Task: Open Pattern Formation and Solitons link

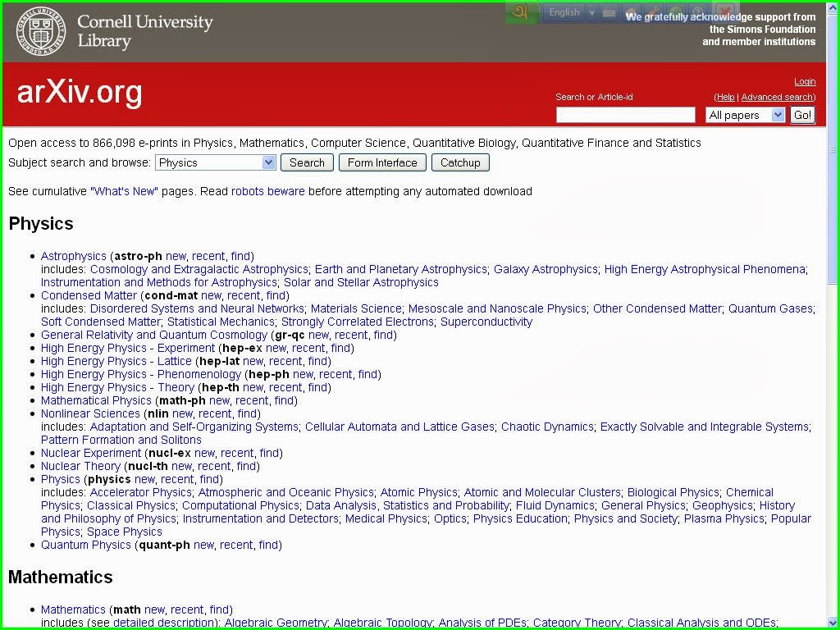Action: pos(121,440)
